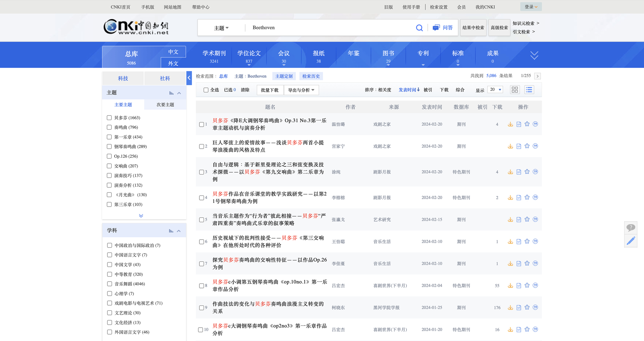Open the 主题 search field dropdown

[221, 28]
